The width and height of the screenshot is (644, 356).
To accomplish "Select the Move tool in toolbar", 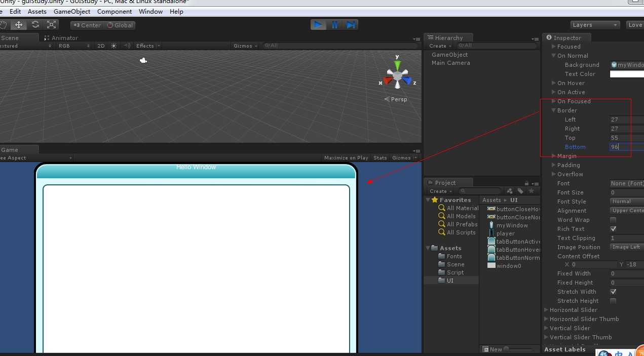I will [19, 25].
